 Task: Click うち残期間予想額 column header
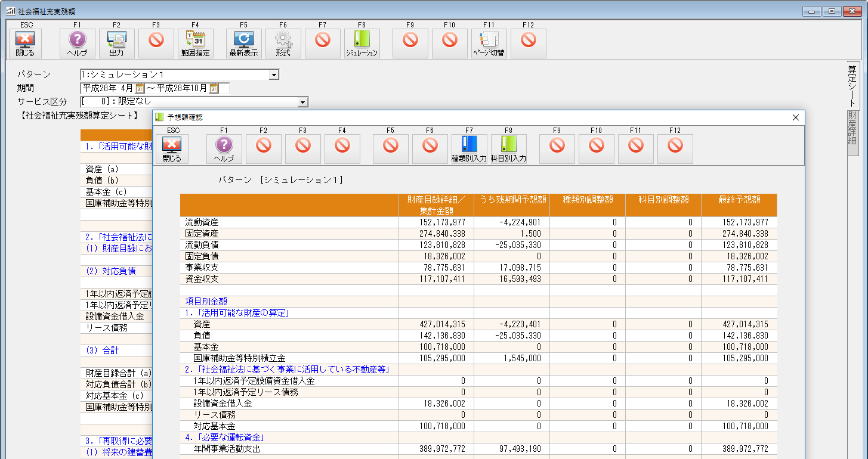click(512, 205)
